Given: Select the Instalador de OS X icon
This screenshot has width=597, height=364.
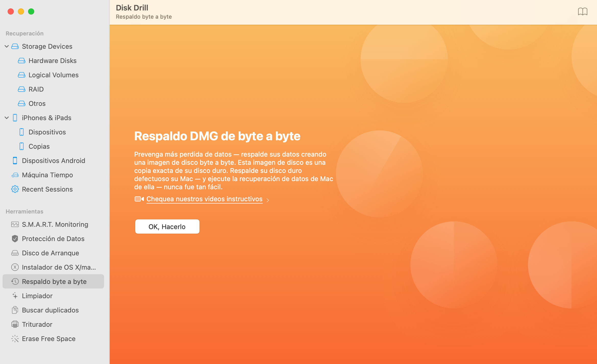Looking at the screenshot, I should click(15, 267).
